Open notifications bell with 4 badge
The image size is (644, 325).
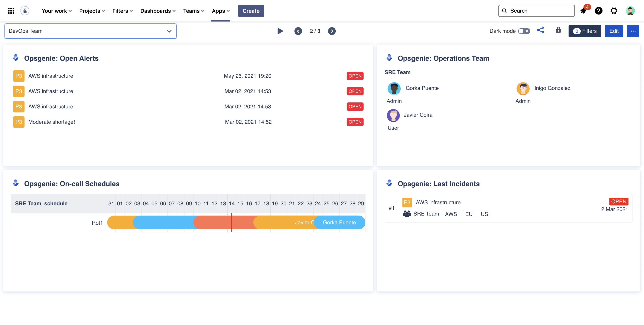(584, 11)
